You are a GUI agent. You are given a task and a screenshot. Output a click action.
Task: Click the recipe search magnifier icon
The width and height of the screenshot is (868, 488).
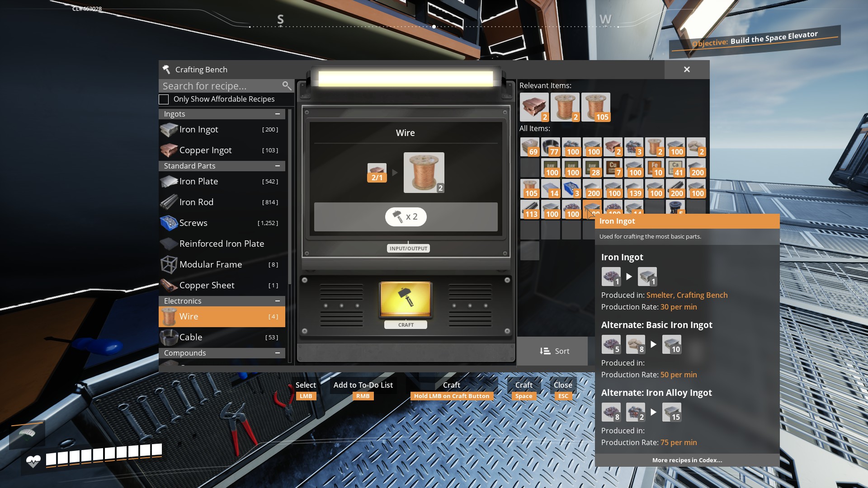click(x=287, y=85)
